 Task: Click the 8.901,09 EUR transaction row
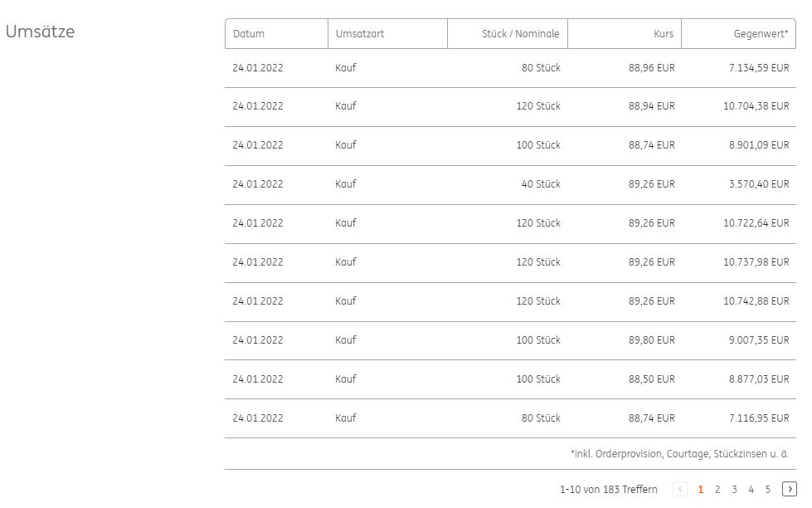pyautogui.click(x=509, y=145)
